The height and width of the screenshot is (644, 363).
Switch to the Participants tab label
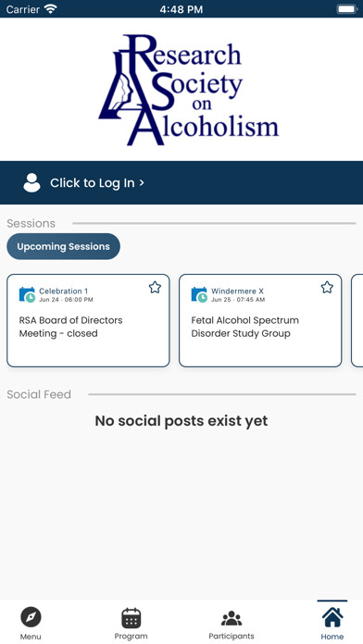tap(232, 637)
